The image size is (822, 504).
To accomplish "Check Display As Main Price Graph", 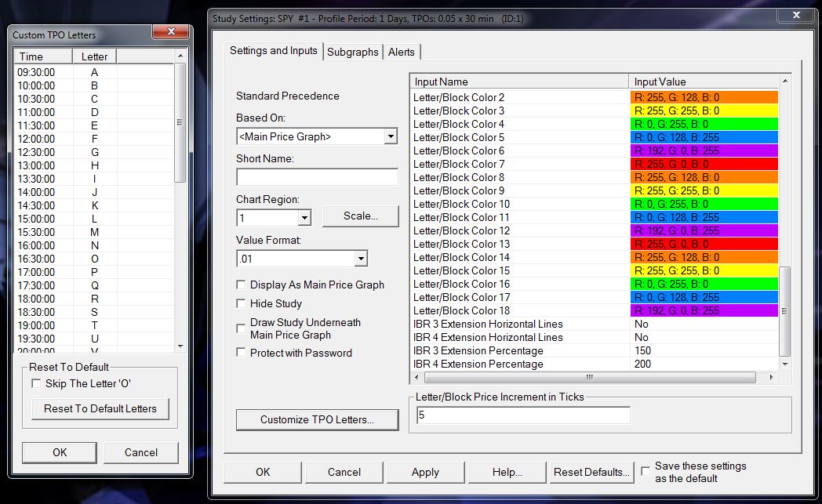I will (242, 285).
